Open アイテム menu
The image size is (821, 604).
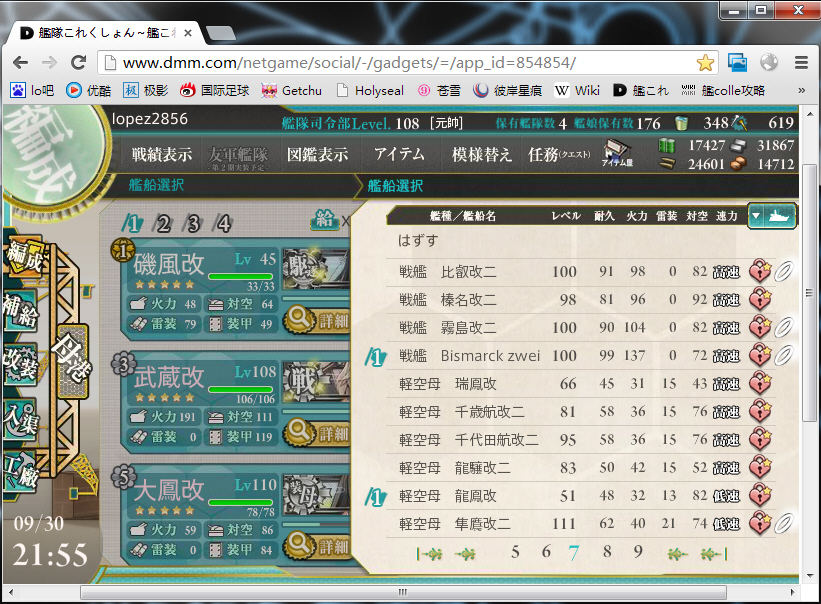(399, 154)
